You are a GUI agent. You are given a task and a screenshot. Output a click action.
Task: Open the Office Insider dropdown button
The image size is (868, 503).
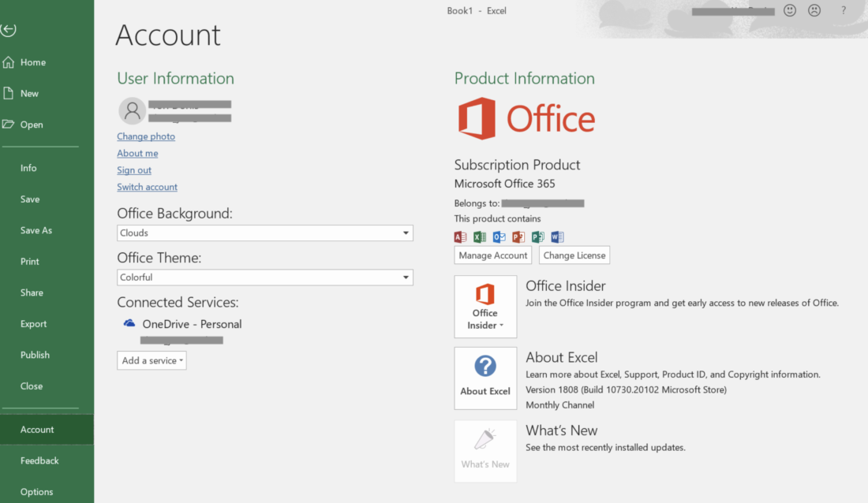click(485, 307)
